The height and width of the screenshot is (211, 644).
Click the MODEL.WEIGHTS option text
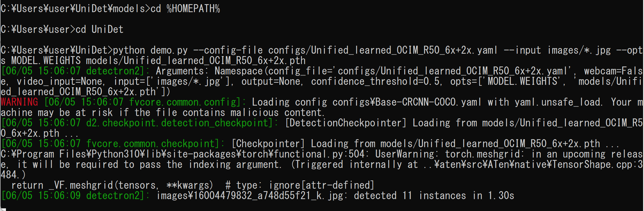click(x=46, y=61)
